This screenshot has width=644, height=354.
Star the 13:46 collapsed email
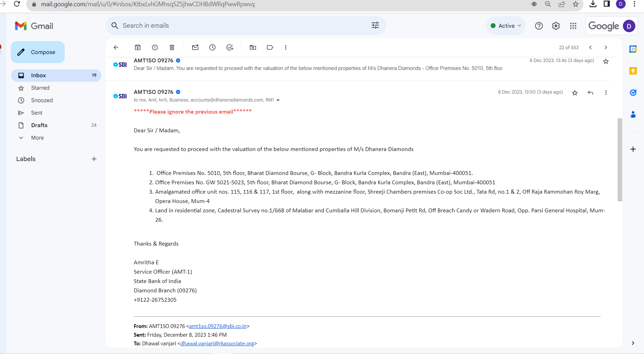[606, 61]
